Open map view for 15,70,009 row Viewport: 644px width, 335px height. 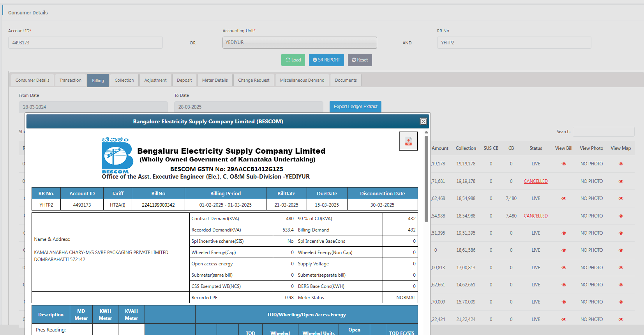tap(621, 302)
